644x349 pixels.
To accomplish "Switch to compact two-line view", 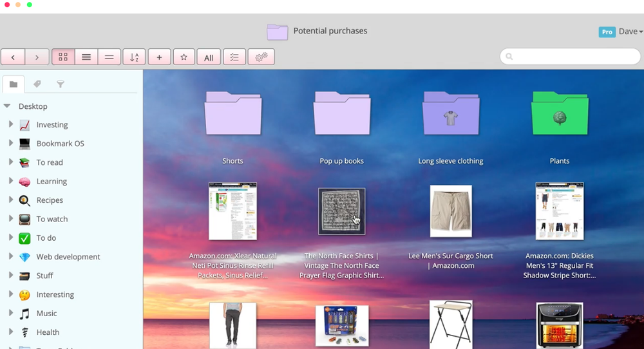I will point(109,57).
